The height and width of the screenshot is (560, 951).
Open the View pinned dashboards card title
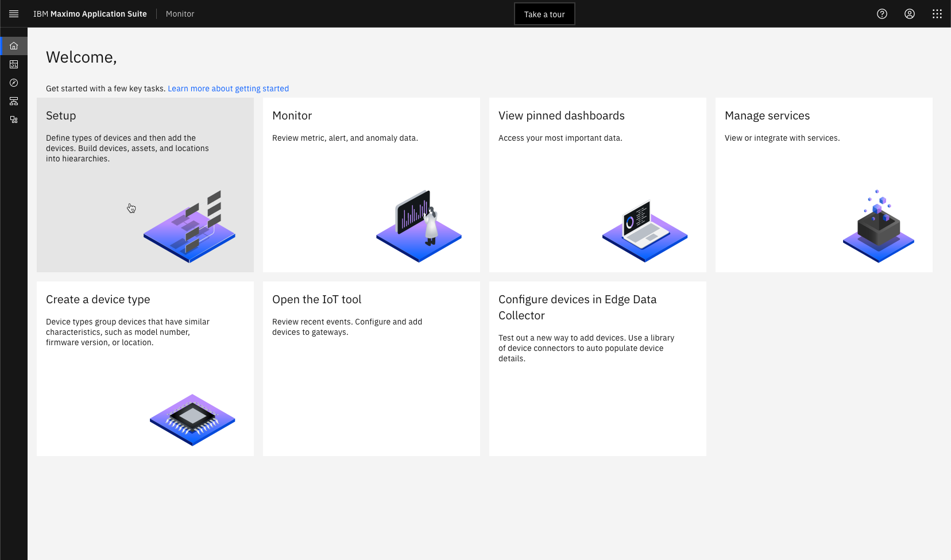pos(562,115)
